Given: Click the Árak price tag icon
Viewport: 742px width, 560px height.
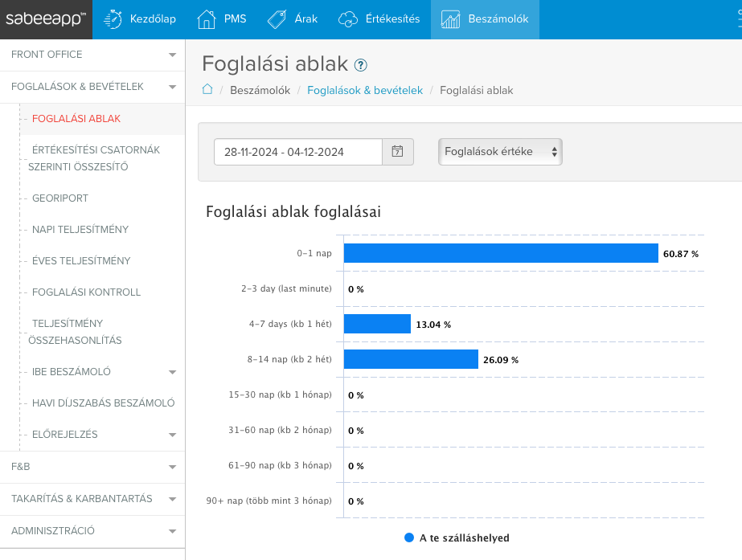Looking at the screenshot, I should (277, 19).
